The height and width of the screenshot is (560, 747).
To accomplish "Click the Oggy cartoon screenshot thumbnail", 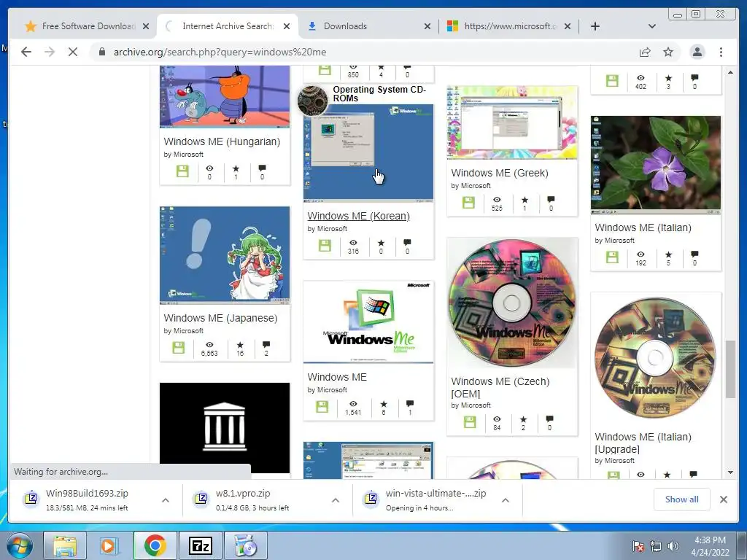I will 225,97.
